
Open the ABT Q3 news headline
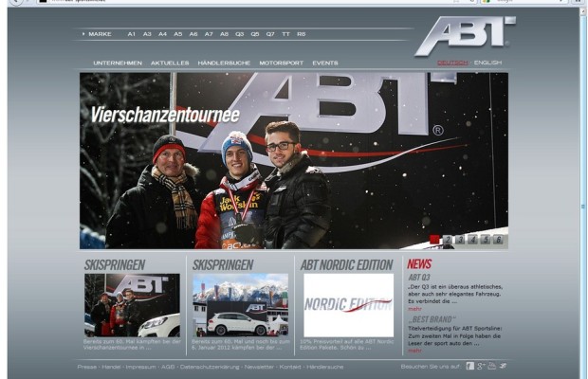point(419,278)
